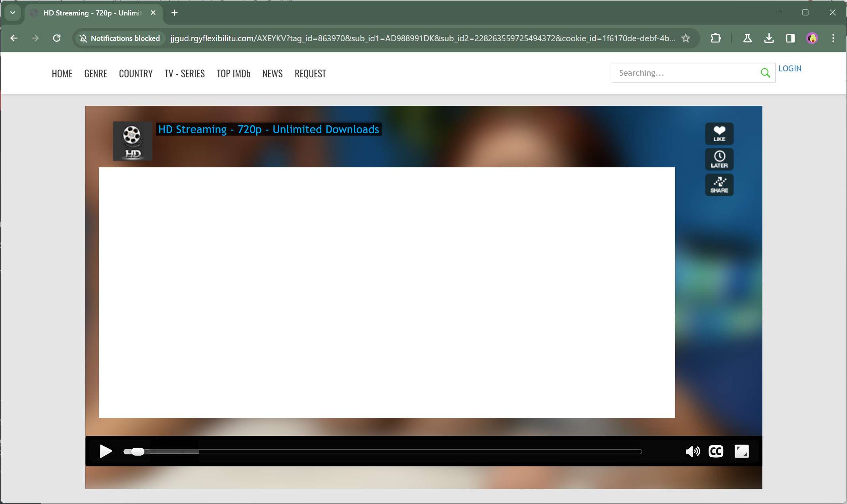Expand the tab search dropdown arrow
Viewport: 847px width, 504px height.
point(13,13)
